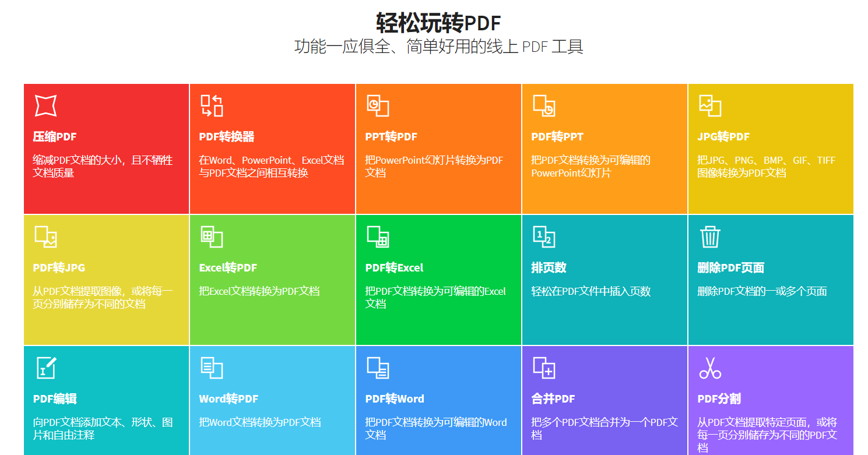Viewport: 868px width, 455px height.
Task: Open the PDF转Excel icon
Action: (x=378, y=237)
